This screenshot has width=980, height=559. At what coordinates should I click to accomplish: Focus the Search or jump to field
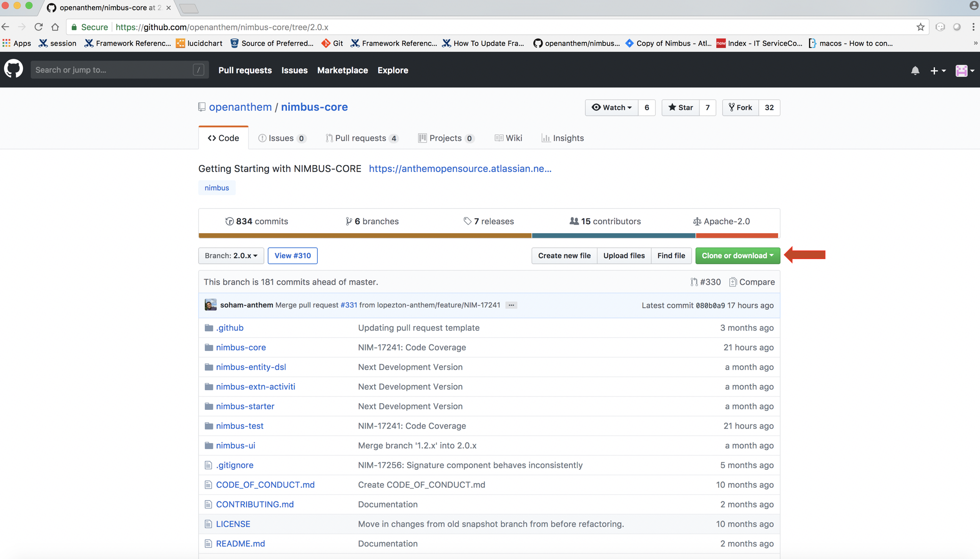coord(120,69)
